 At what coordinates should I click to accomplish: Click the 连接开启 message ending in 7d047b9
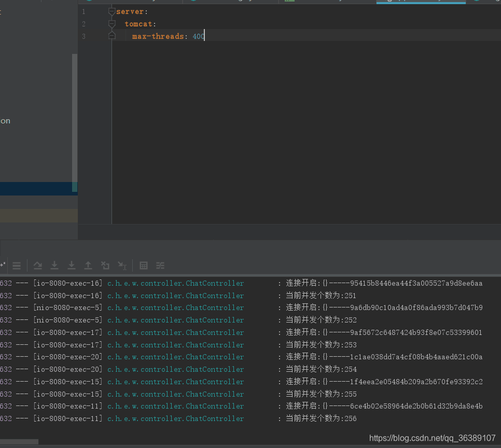click(x=384, y=307)
